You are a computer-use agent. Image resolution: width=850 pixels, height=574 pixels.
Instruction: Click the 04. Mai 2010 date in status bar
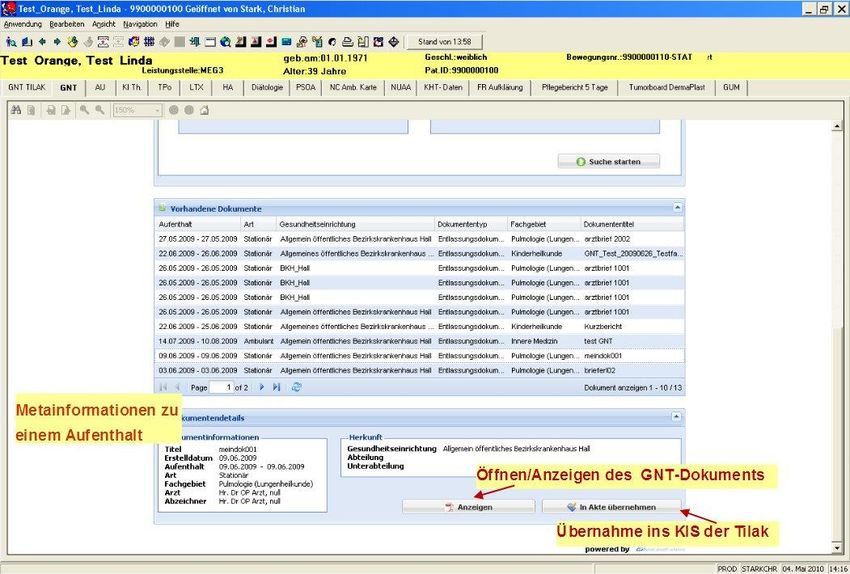pos(802,569)
